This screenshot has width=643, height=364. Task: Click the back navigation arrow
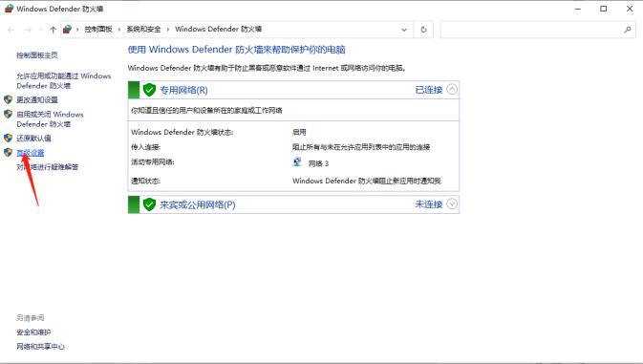11,30
